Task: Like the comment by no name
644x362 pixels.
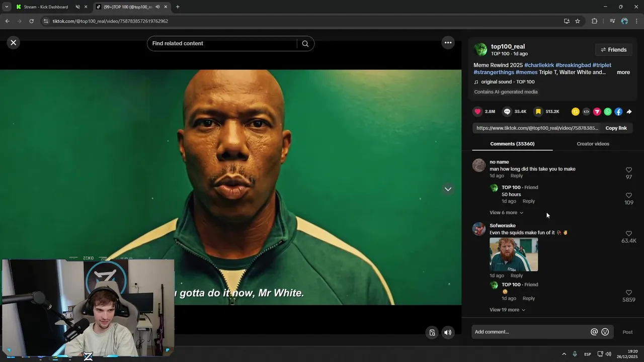Action: pos(628,170)
